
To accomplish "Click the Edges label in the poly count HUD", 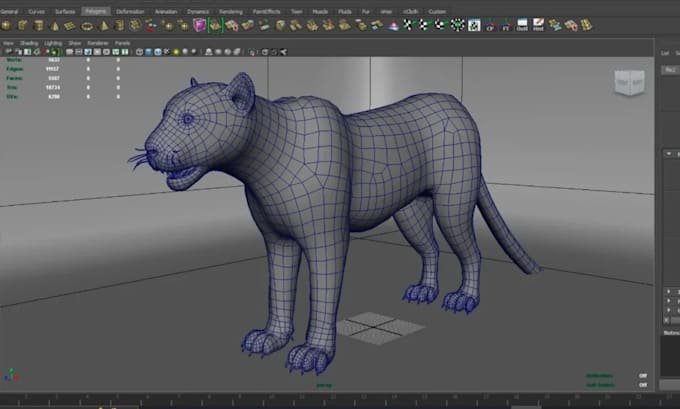I will click(15, 69).
